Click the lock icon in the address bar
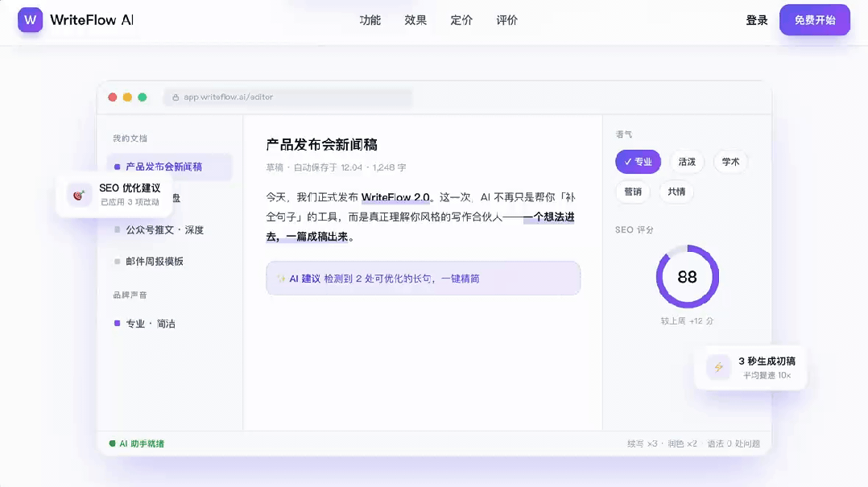Screen dimensions: 868x487 pos(176,97)
